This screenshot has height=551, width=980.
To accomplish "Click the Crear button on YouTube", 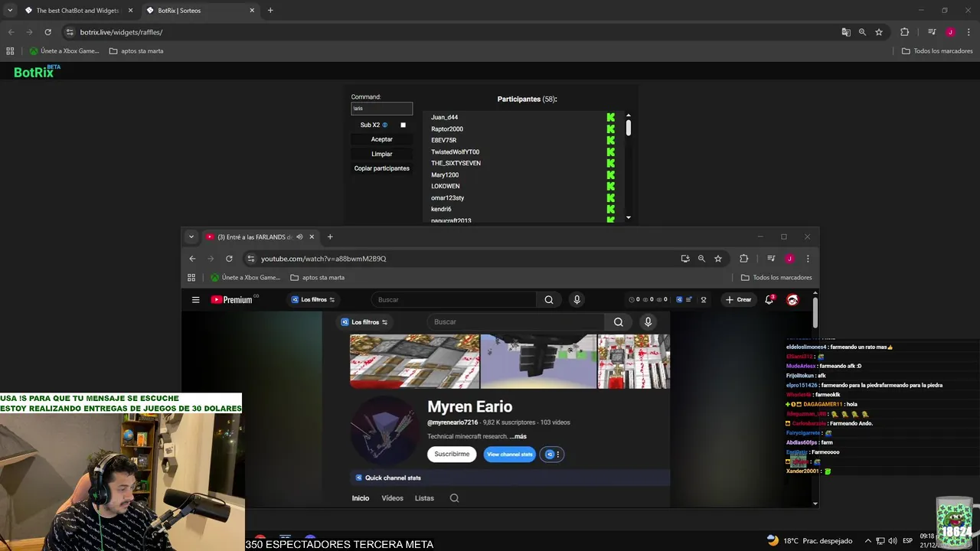I will (x=738, y=300).
